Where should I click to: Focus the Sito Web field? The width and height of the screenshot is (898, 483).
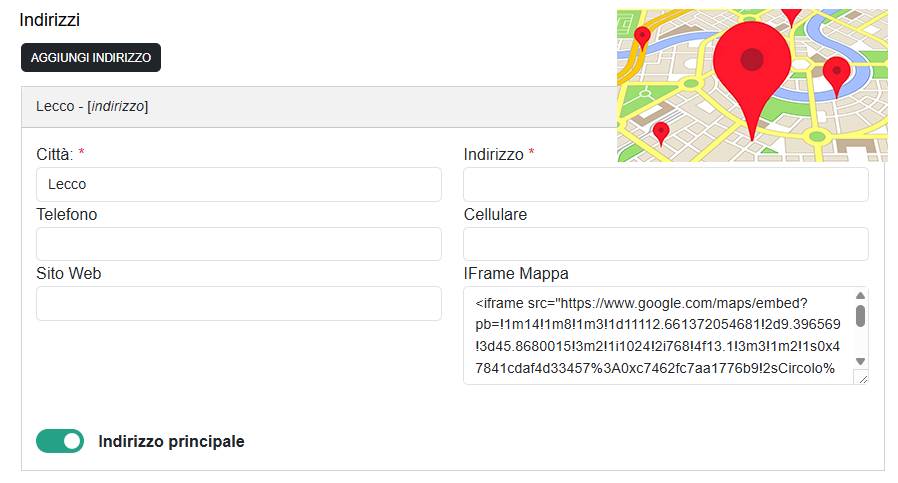pyautogui.click(x=238, y=304)
